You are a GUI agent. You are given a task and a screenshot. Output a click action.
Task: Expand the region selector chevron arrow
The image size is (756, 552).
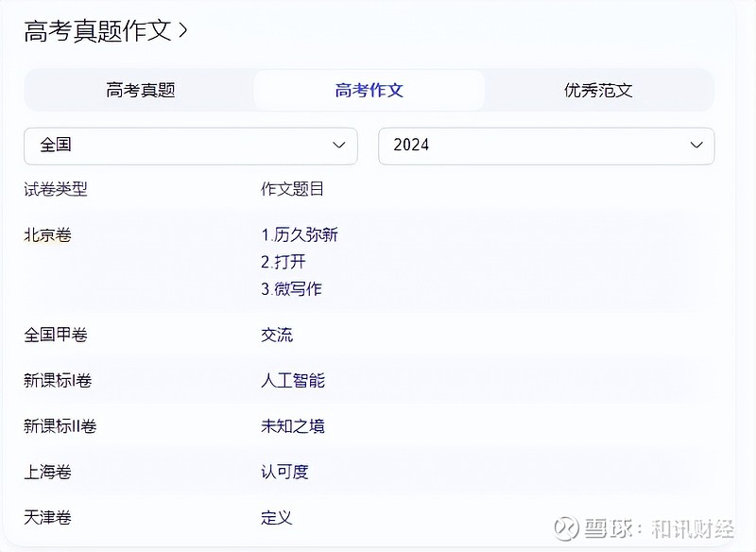(x=339, y=146)
